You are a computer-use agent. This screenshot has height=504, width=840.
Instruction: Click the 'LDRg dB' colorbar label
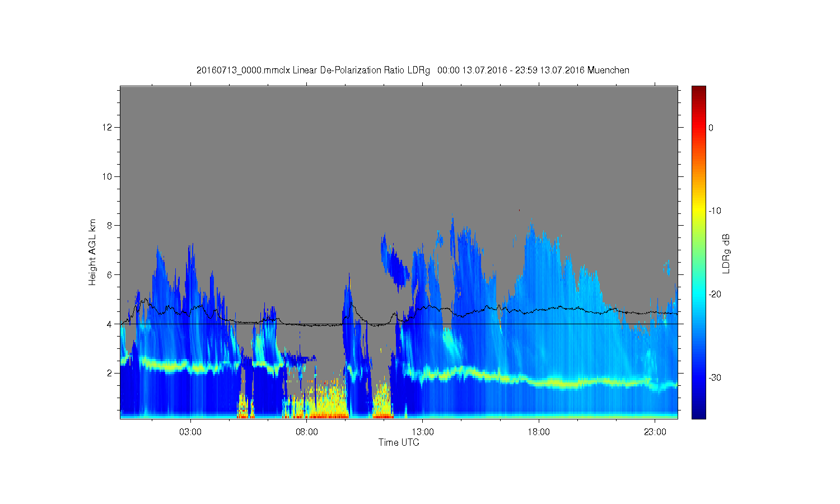726,253
